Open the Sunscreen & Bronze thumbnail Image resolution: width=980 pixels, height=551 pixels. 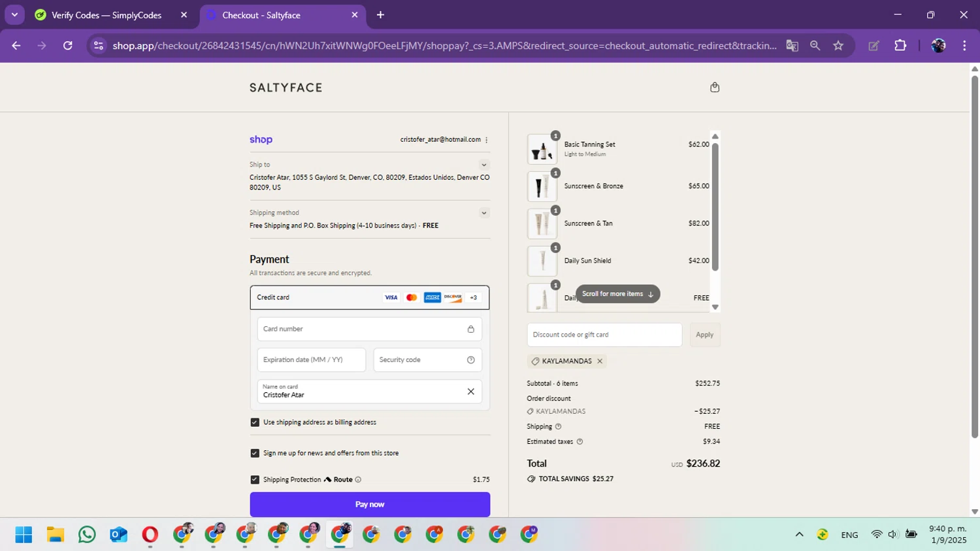(542, 186)
